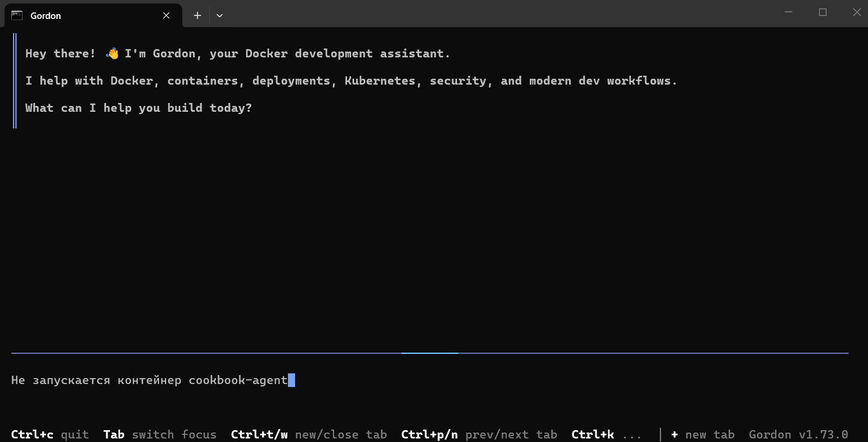Screen dimensions: 868x442
Task: Click 'What can I help you build today?'
Action: 138,108
